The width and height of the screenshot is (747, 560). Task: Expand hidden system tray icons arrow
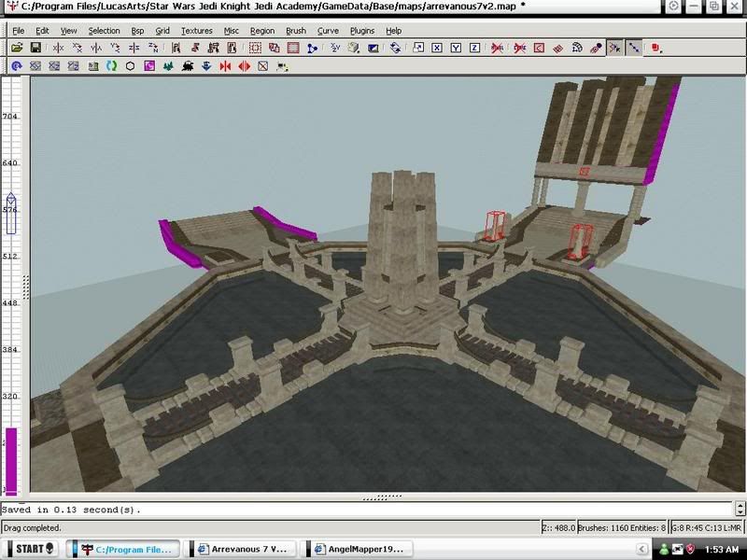641,550
